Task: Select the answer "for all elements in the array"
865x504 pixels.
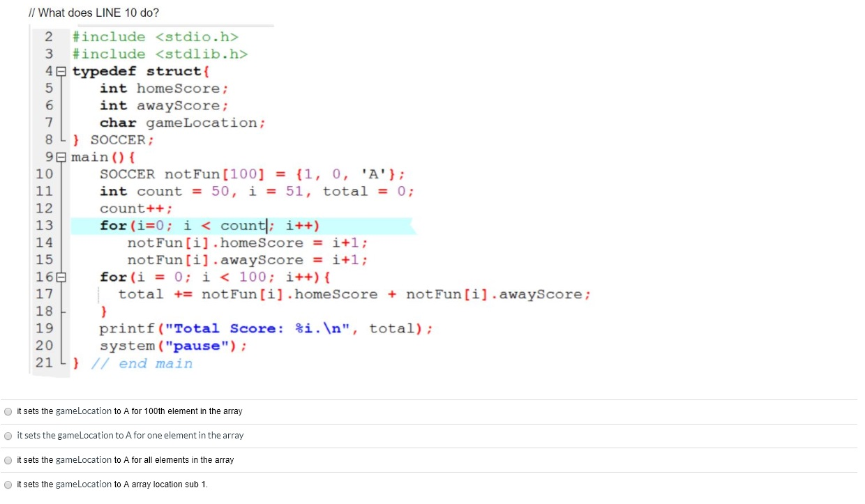Action: tap(8, 460)
